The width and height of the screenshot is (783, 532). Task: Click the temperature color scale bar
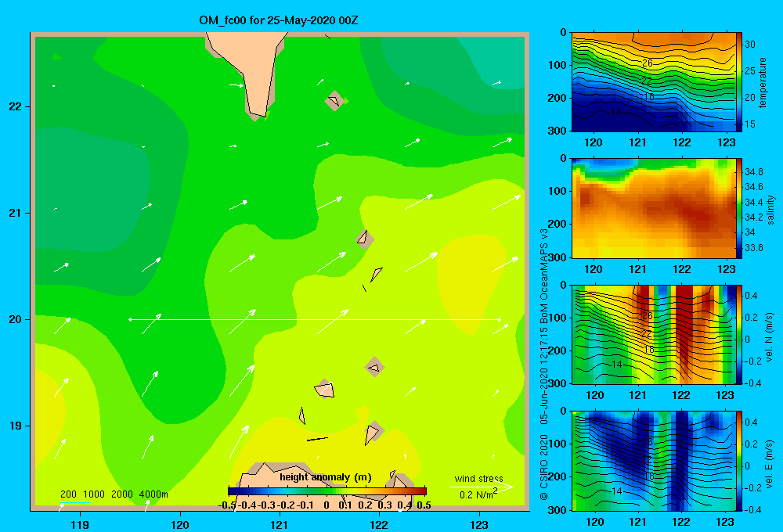[739, 82]
